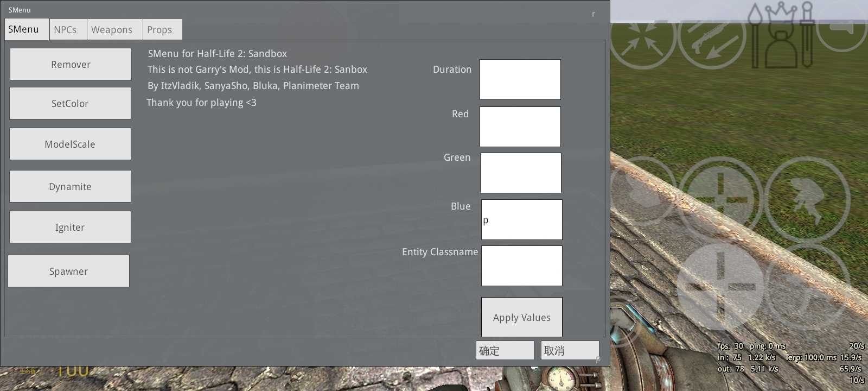The width and height of the screenshot is (868, 391).
Task: Switch to the SMenu tab
Action: (27, 29)
